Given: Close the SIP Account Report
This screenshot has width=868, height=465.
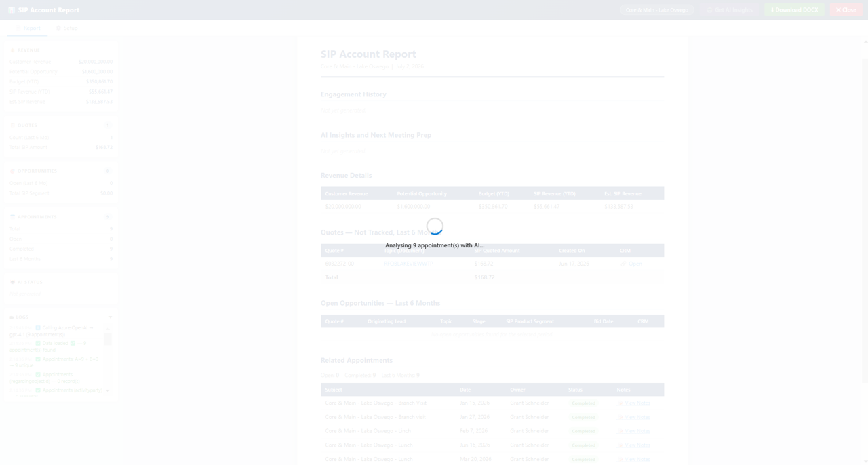Looking at the screenshot, I should (x=846, y=10).
